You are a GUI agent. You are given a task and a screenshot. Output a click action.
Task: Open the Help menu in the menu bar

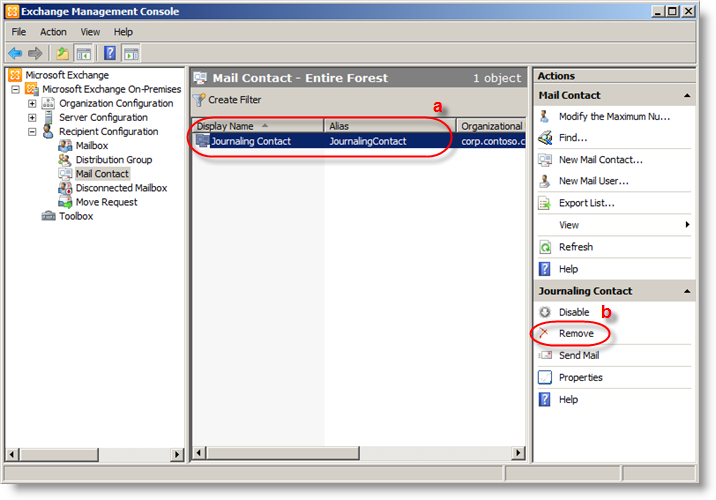123,32
